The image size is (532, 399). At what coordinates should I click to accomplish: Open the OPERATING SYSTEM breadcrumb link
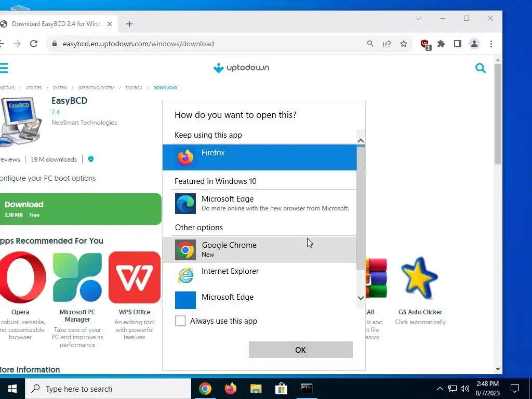(x=96, y=88)
